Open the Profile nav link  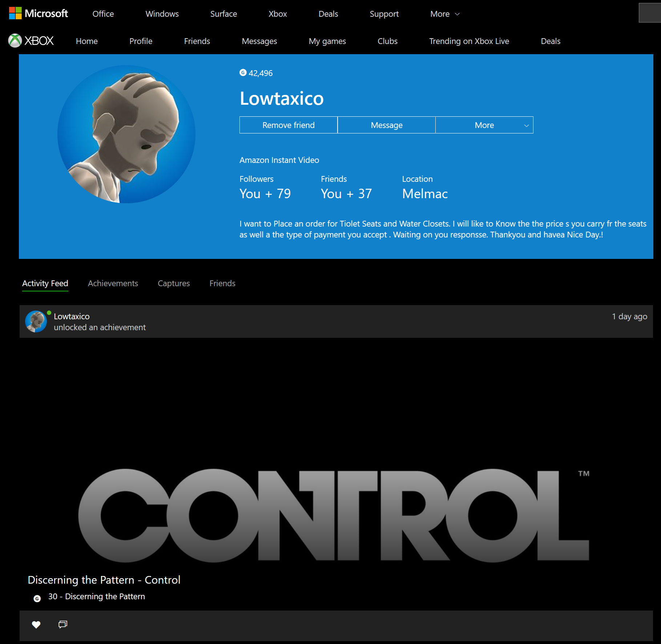[x=141, y=41]
